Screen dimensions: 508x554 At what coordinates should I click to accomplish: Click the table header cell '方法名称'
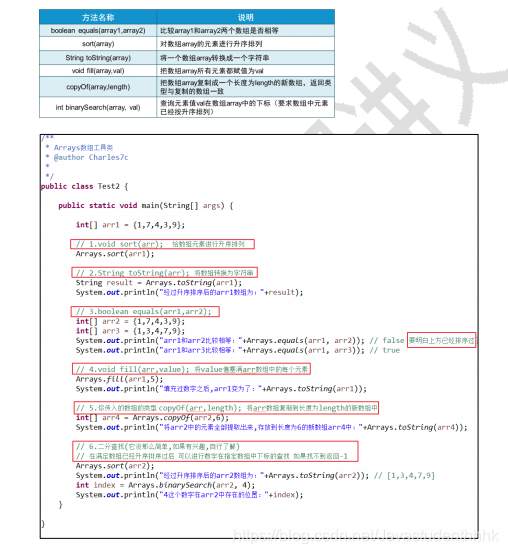[x=98, y=17]
